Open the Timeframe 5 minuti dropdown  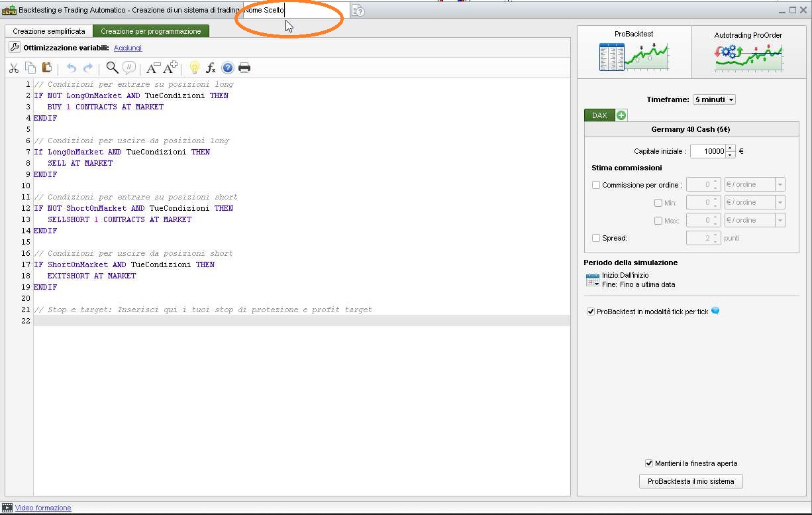point(714,99)
